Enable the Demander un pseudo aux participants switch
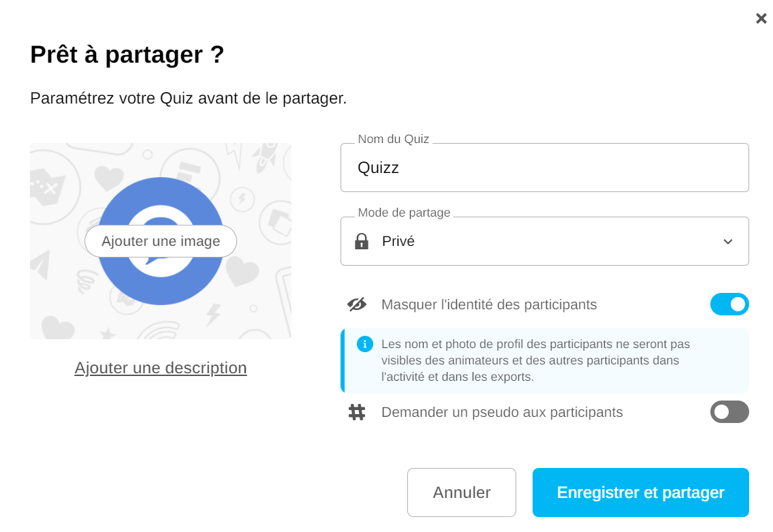Image resolution: width=773 pixels, height=532 pixels. pos(729,412)
